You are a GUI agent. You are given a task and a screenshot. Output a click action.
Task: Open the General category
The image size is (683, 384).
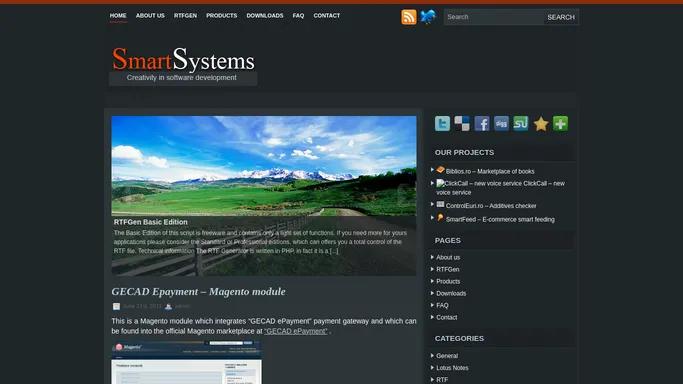pyautogui.click(x=447, y=356)
